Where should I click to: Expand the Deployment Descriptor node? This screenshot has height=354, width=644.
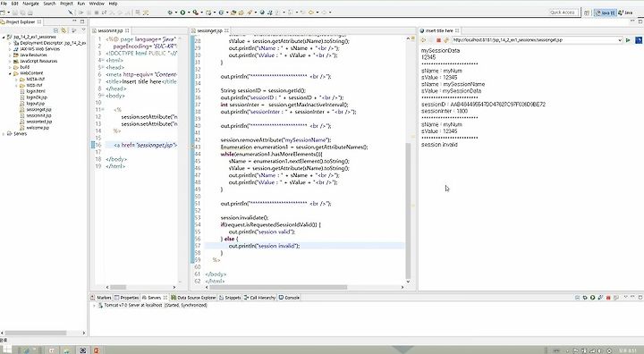point(10,43)
